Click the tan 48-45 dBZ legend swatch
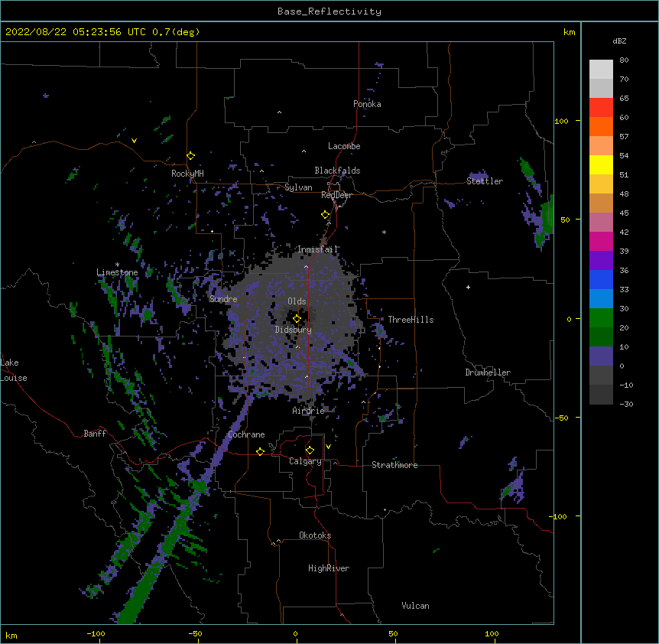Image resolution: width=659 pixels, height=644 pixels. click(x=601, y=203)
